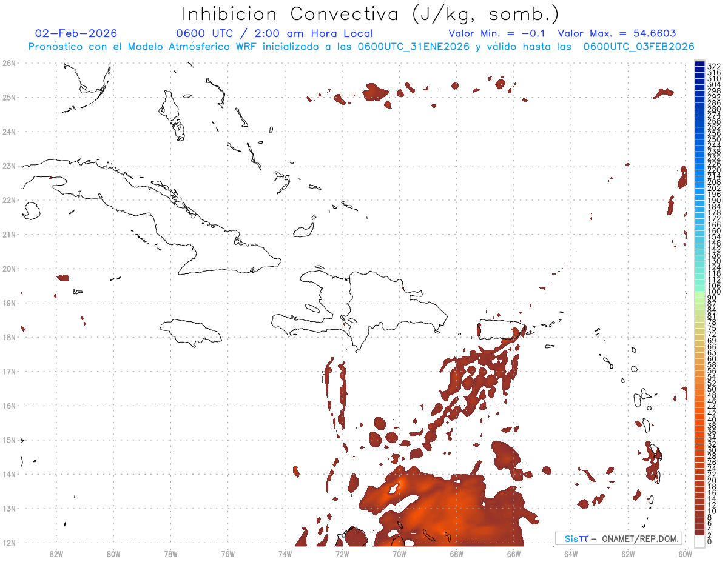Click the '16N' latitude label
The image size is (728, 562).
point(9,406)
